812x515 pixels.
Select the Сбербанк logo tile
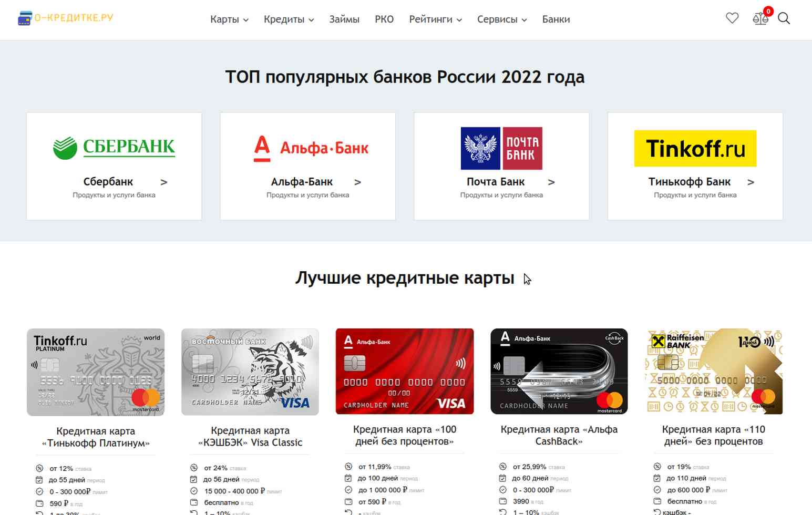click(x=114, y=148)
